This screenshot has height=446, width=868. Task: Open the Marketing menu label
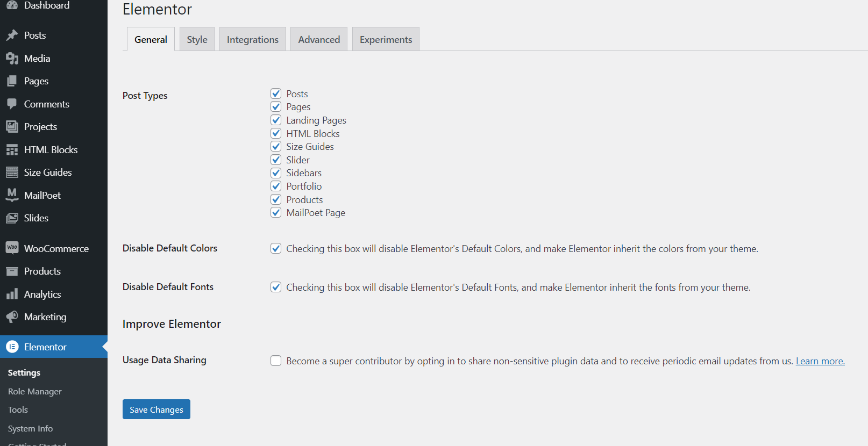[45, 317]
